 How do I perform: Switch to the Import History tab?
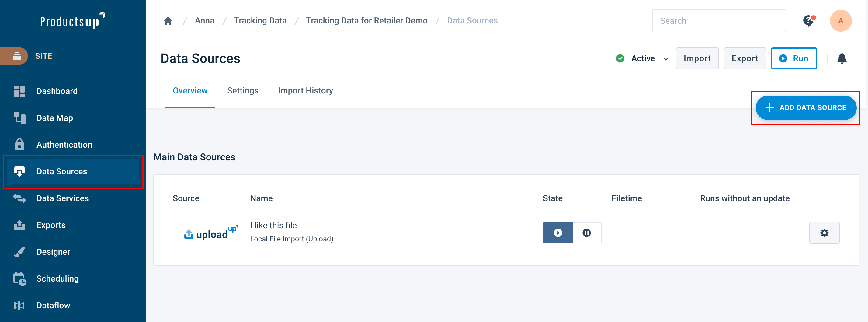pos(305,91)
